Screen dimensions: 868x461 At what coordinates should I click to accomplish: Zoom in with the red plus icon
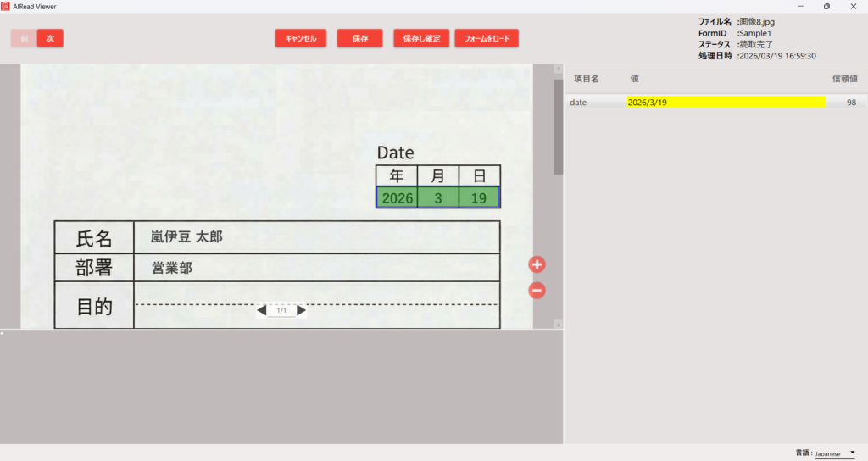(537, 264)
